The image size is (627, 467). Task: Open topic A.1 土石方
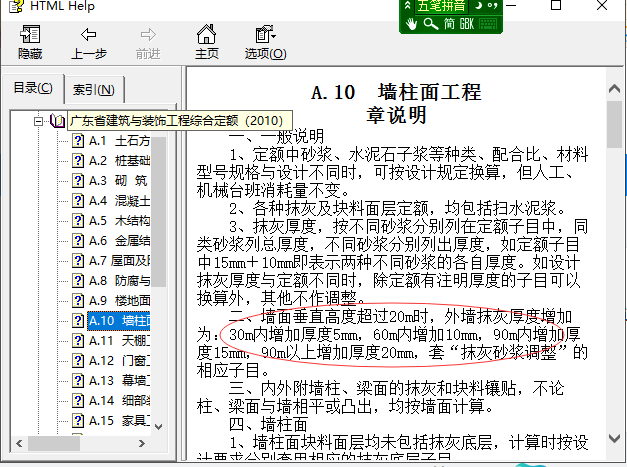coord(119,141)
